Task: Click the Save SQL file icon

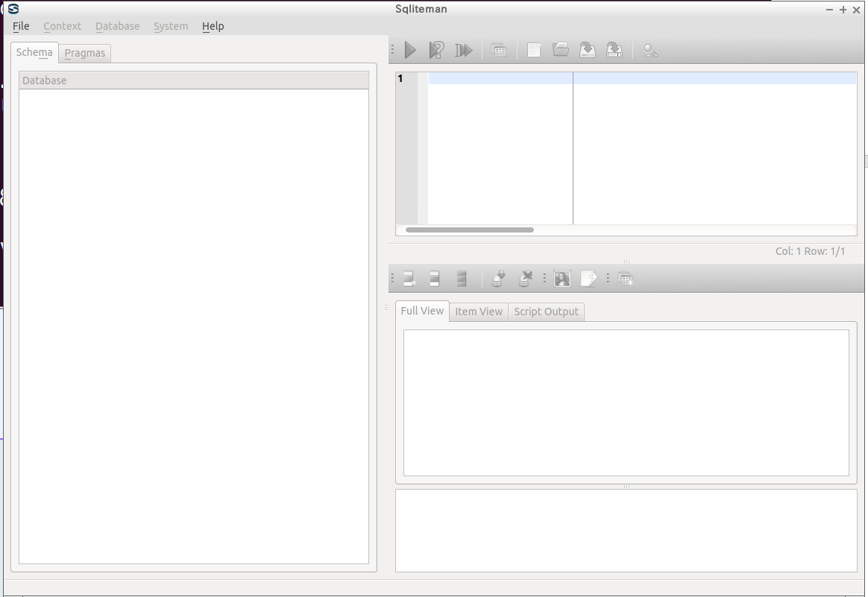Action: tap(588, 51)
